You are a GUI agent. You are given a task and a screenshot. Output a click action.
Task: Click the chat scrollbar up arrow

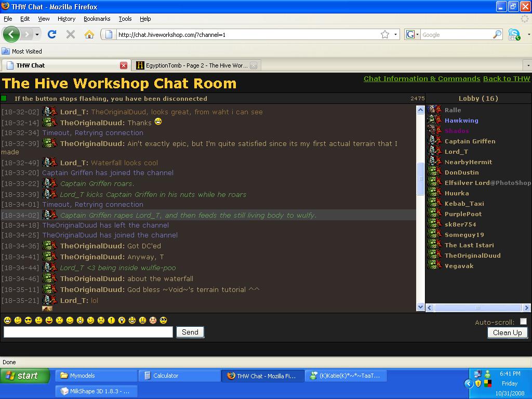(x=420, y=110)
